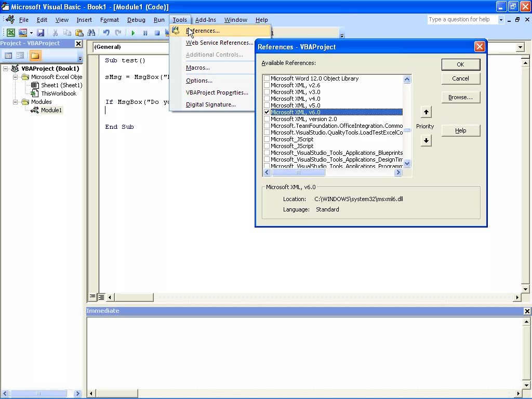
Task: Click the Full Module View icon below code
Action: pyautogui.click(x=101, y=297)
